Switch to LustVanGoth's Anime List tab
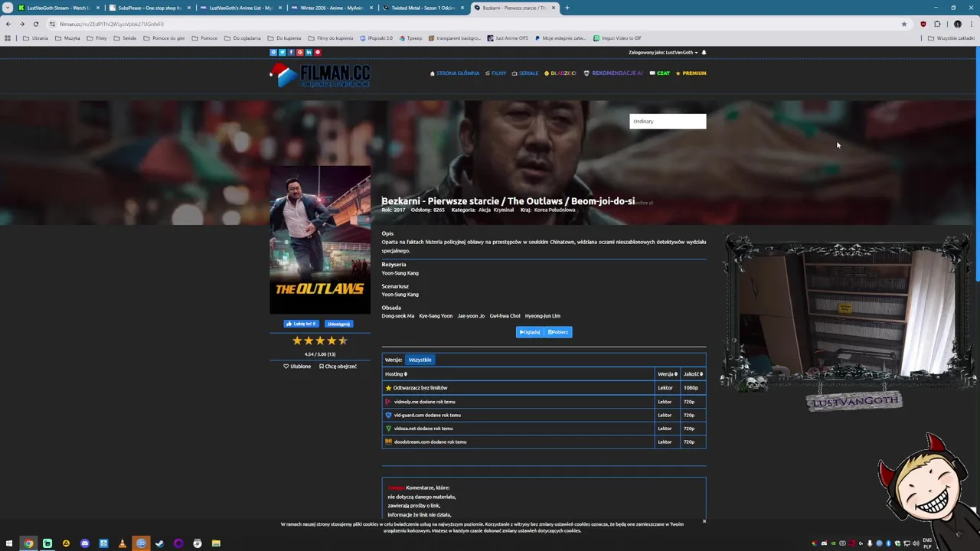The width and height of the screenshot is (980, 551). [240, 8]
